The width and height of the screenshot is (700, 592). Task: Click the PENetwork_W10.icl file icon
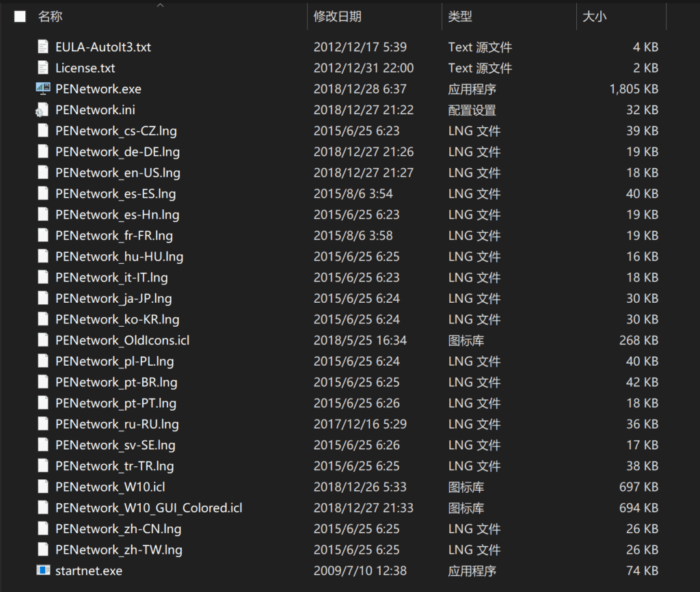(x=43, y=487)
